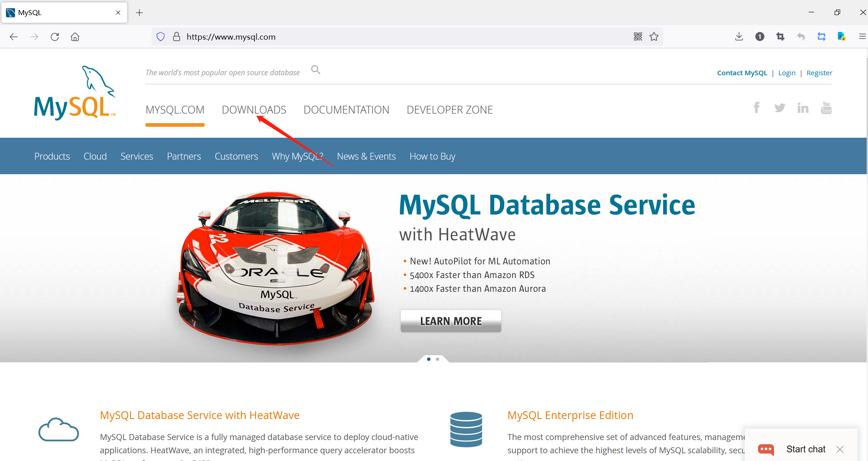Click the red chat bubble icon

(766, 450)
